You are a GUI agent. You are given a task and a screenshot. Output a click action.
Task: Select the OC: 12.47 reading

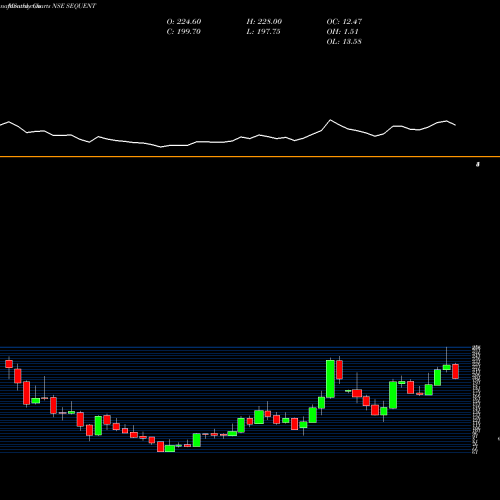pyautogui.click(x=344, y=22)
